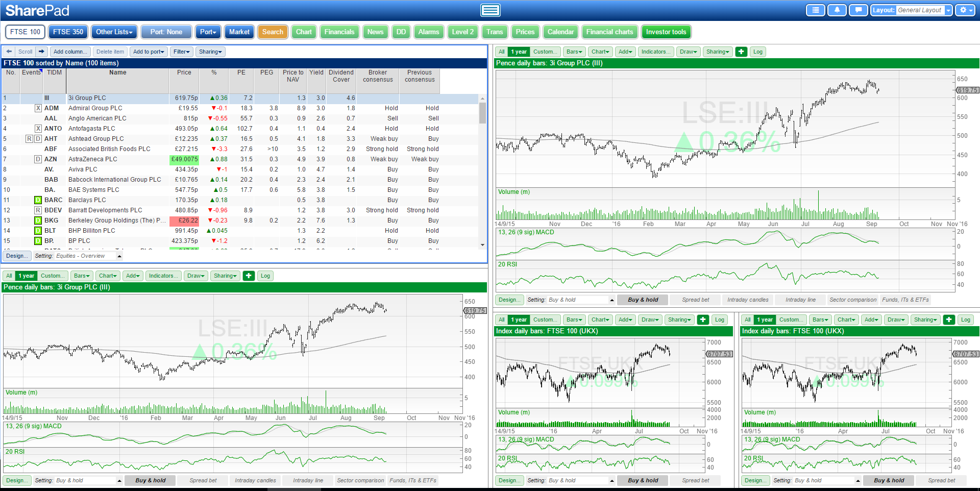
Task: Select Sector comparison under top-right chart
Action: 853,300
